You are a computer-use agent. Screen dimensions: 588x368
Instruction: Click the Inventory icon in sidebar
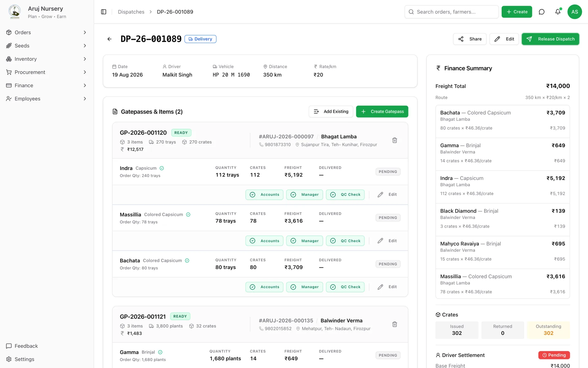coord(9,59)
